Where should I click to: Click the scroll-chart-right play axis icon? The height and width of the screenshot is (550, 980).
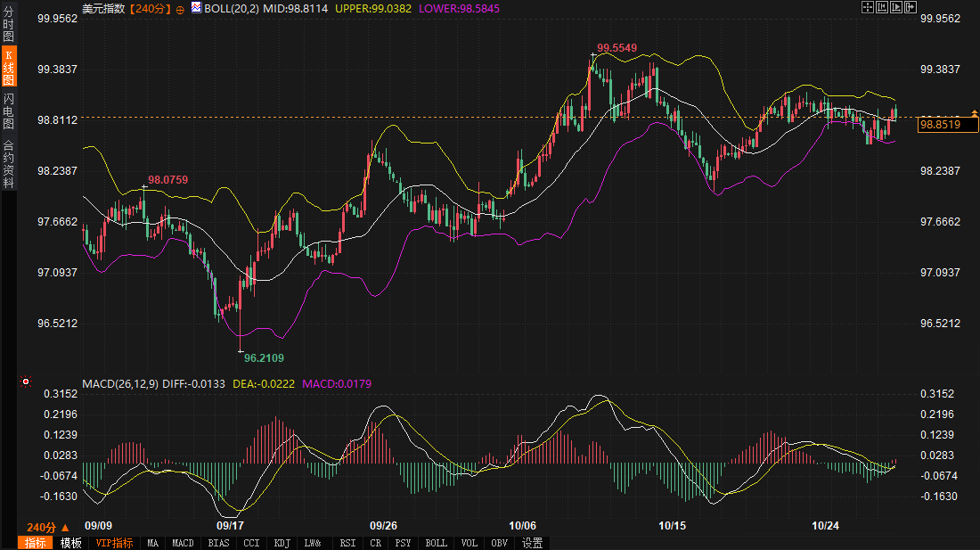coord(896,7)
